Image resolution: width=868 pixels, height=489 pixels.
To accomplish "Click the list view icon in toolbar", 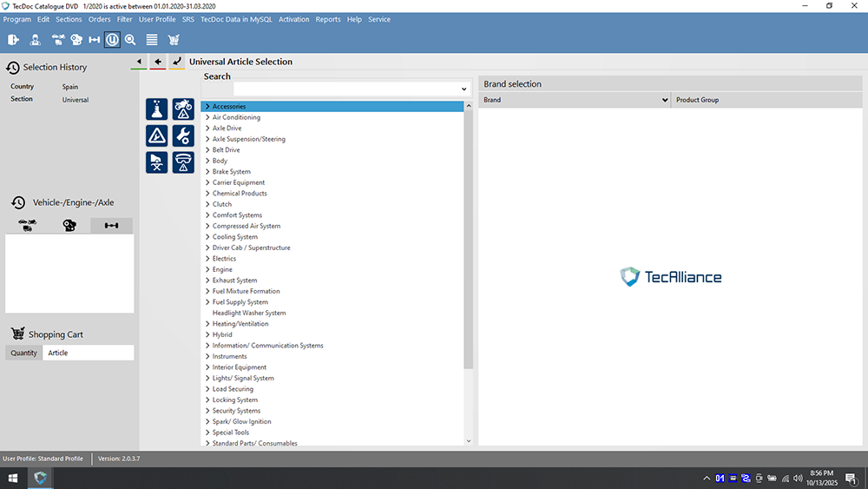I will point(152,39).
